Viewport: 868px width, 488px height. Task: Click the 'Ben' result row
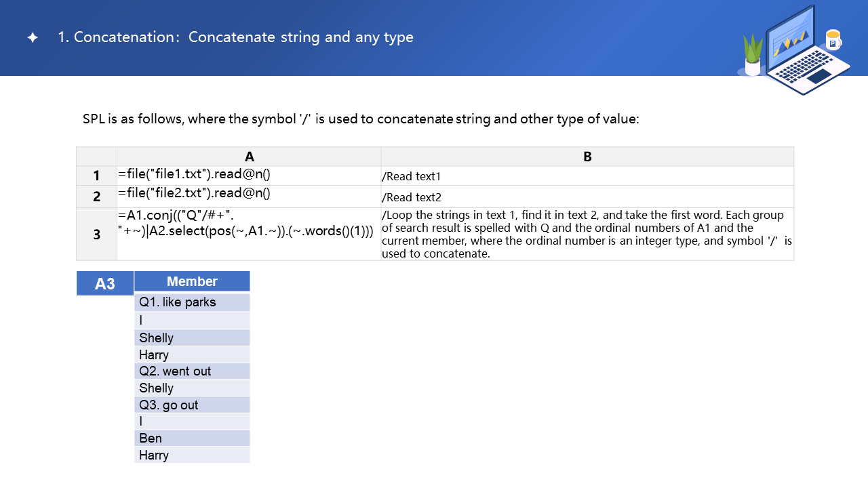pos(192,438)
